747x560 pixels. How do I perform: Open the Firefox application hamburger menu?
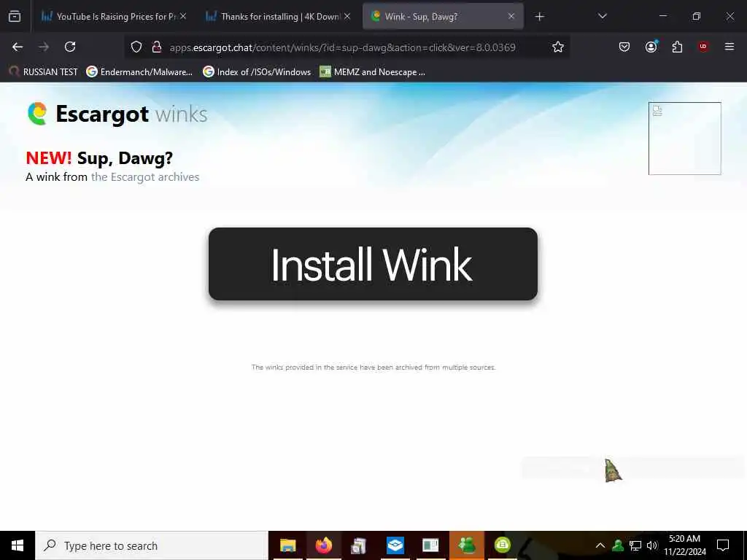pyautogui.click(x=729, y=47)
